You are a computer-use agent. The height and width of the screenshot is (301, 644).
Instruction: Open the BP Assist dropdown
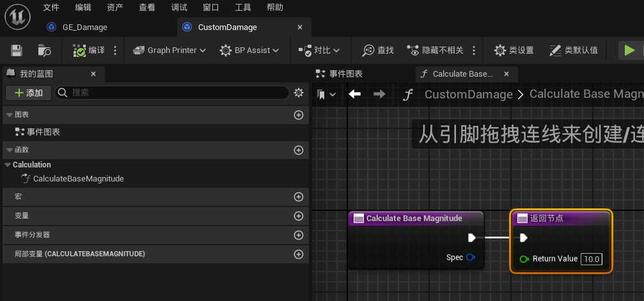(x=249, y=50)
